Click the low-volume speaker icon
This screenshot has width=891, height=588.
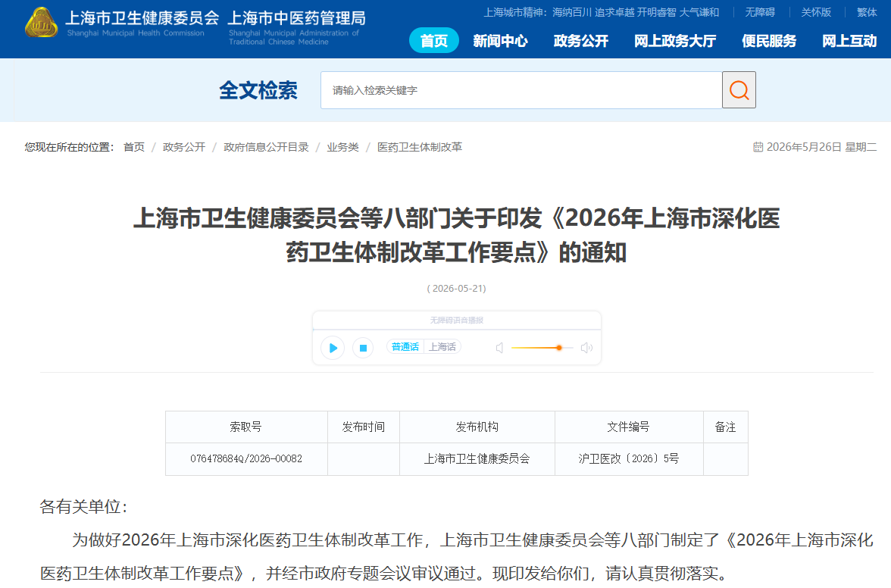499,348
